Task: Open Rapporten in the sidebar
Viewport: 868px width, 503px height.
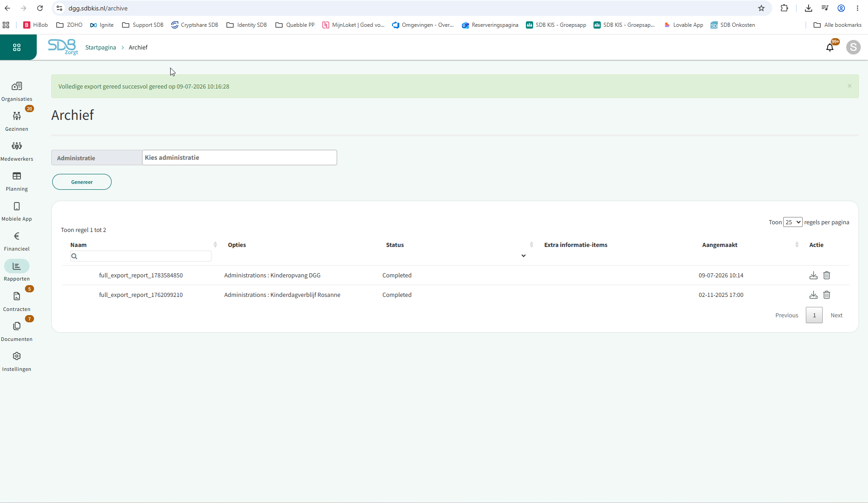Action: 17,271
